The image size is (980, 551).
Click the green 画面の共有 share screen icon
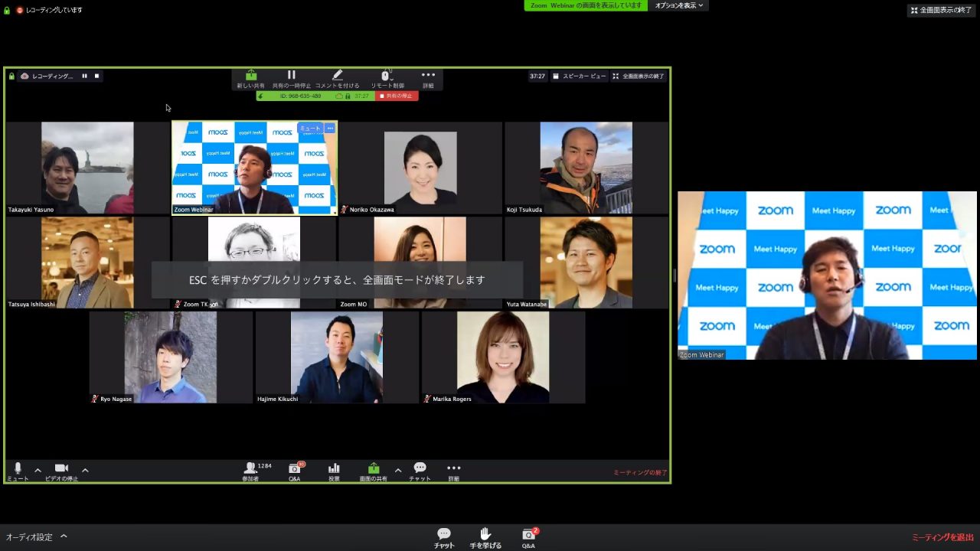tap(374, 471)
